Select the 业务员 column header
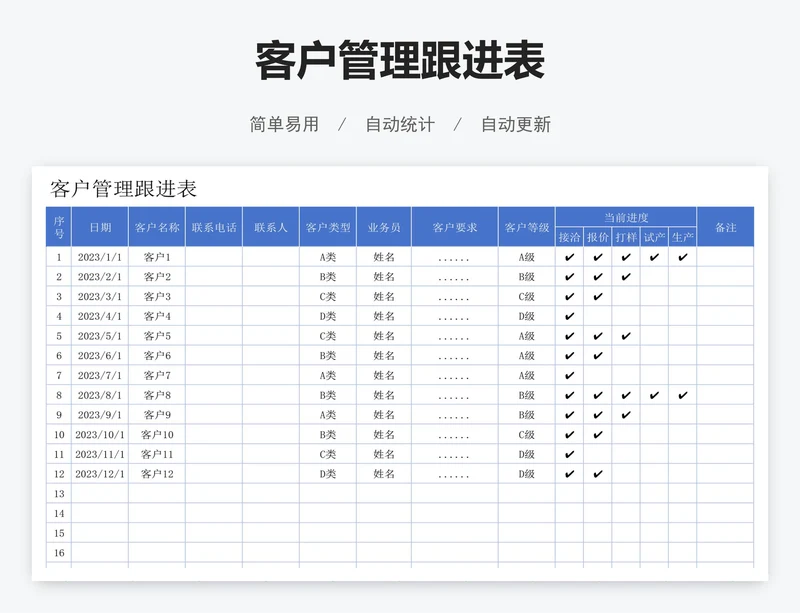The width and height of the screenshot is (800, 613). click(x=384, y=227)
